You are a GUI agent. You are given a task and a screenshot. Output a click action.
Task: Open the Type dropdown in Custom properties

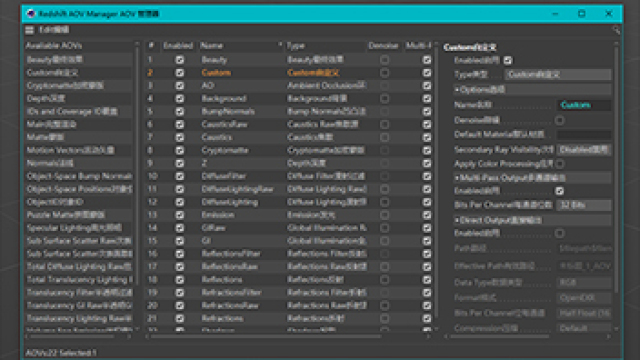click(x=558, y=74)
